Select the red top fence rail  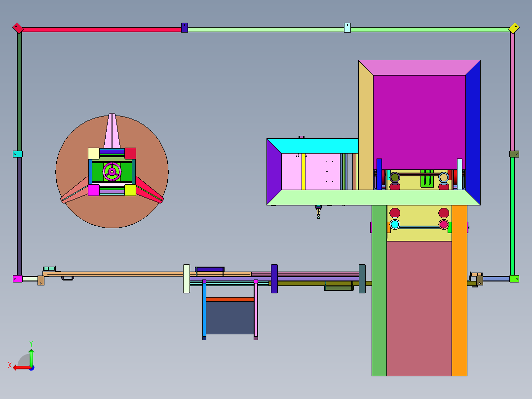tap(102, 30)
